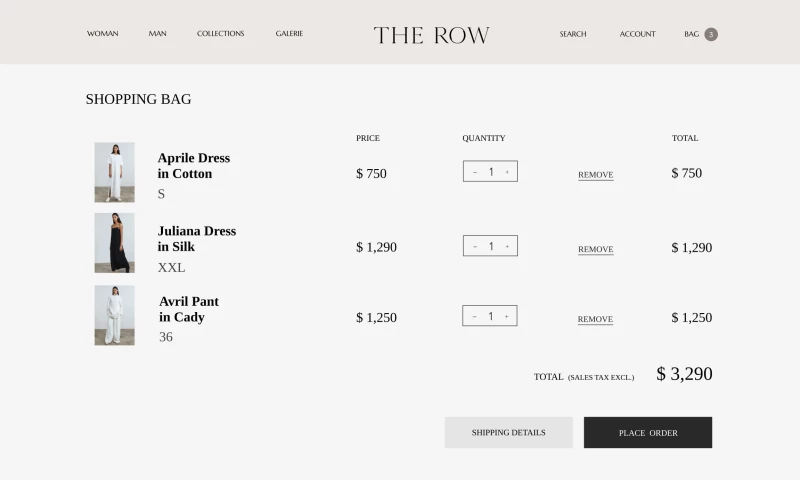Go to Account
The width and height of the screenshot is (800, 480).
(637, 34)
